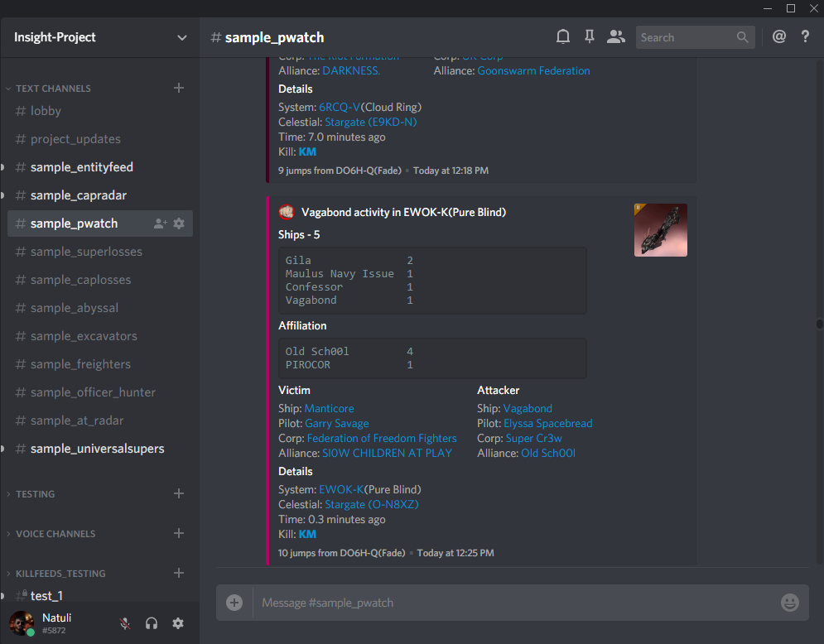The width and height of the screenshot is (824, 644).
Task: Open the help question mark icon
Action: [805, 36]
